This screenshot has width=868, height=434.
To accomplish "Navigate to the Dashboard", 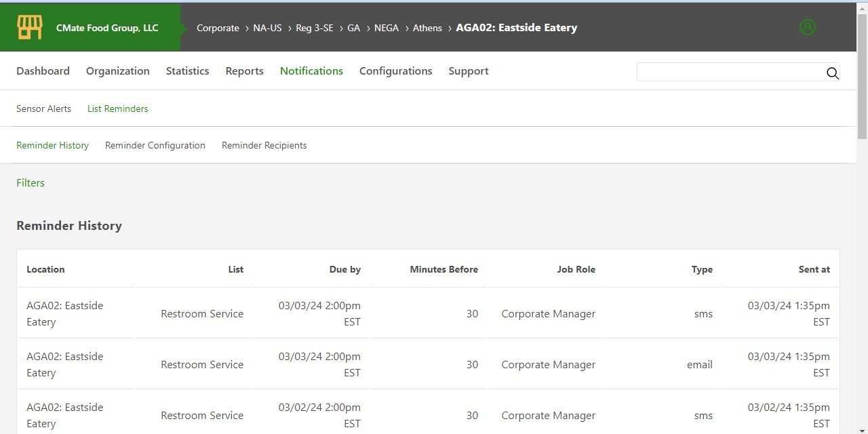I will point(43,71).
